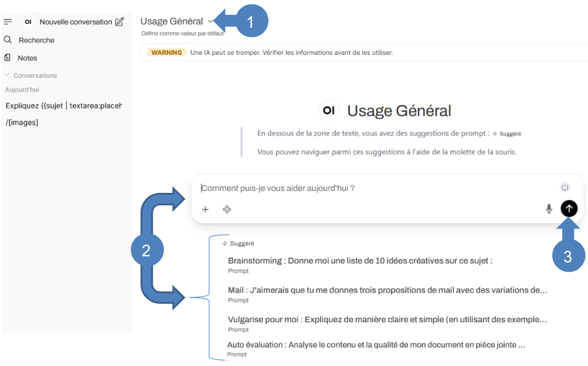Open the Recherche sidebar item
The height and width of the screenshot is (366, 588).
36,40
